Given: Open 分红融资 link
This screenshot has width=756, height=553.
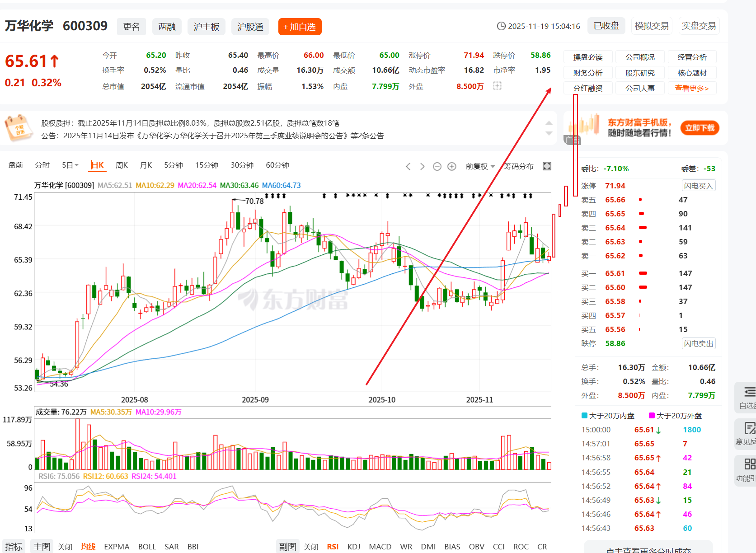Looking at the screenshot, I should (588, 88).
